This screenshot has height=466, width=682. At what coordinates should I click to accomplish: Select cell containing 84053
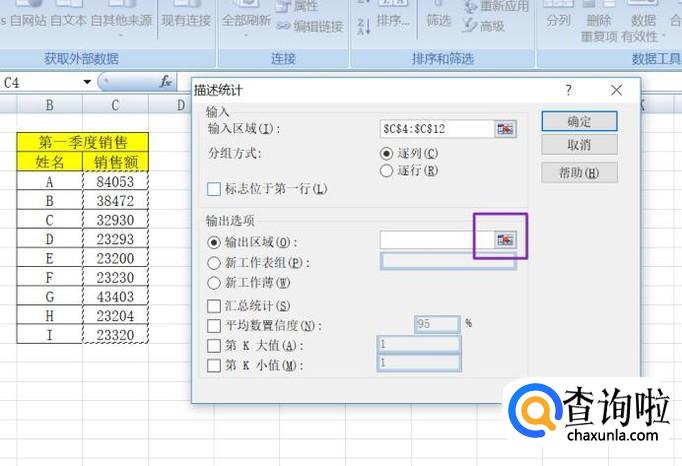[x=115, y=182]
